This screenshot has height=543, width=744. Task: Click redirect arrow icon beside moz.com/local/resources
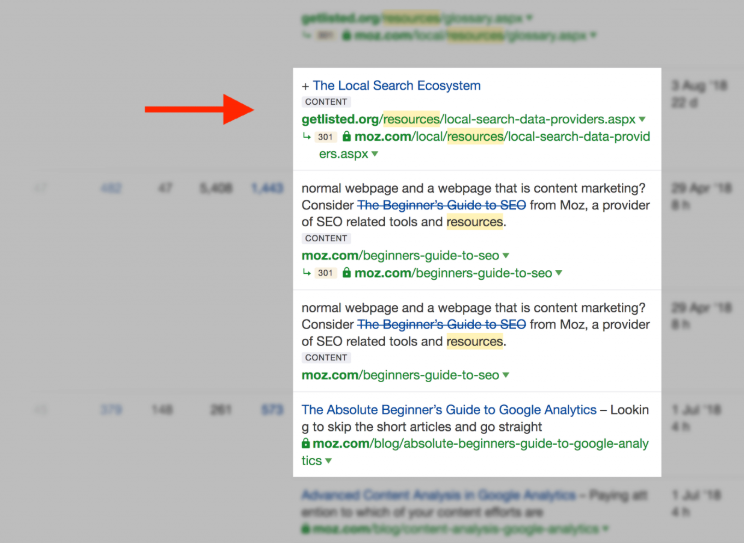click(x=307, y=137)
